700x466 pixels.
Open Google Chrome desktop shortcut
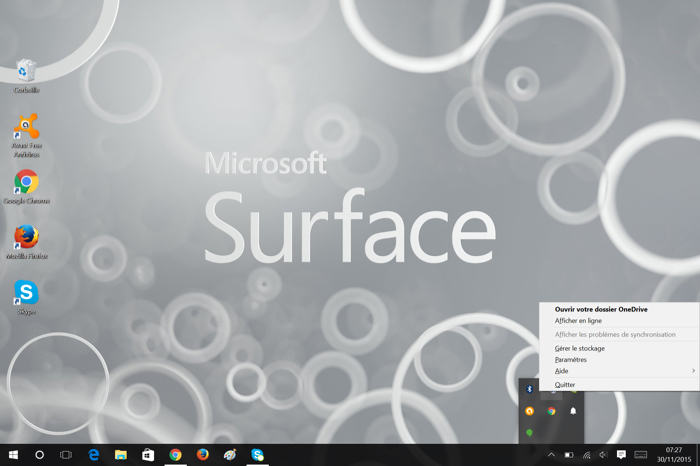26,182
